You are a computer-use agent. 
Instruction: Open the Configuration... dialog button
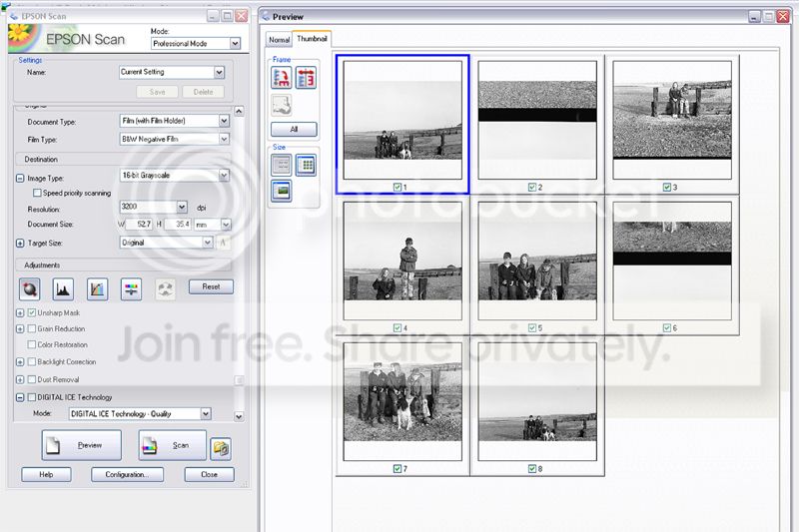(x=127, y=474)
